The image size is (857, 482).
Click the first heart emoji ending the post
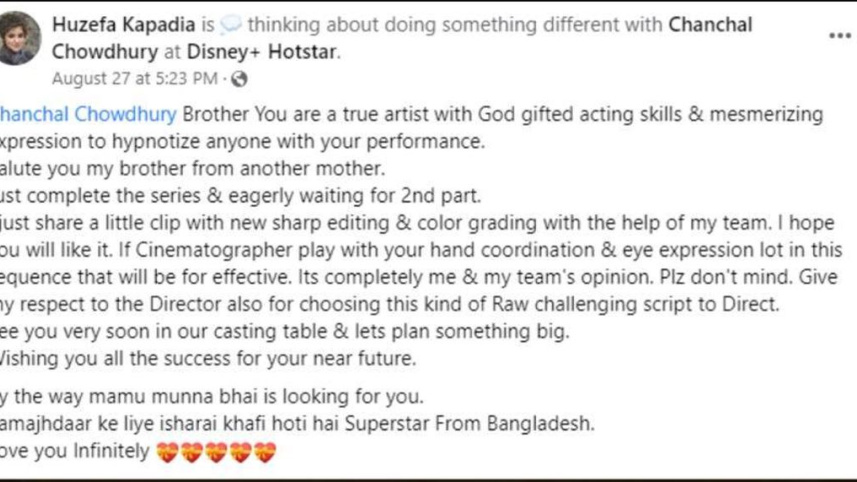165,453
